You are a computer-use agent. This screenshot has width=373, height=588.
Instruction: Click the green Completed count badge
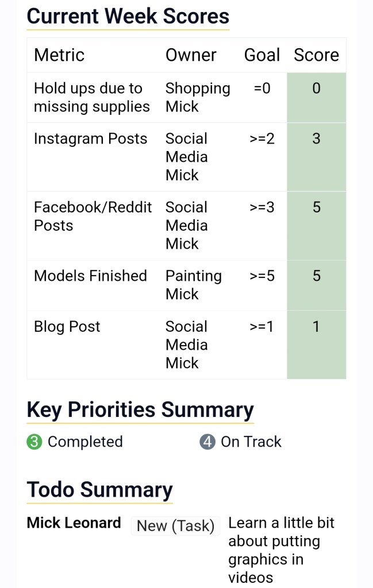click(34, 442)
